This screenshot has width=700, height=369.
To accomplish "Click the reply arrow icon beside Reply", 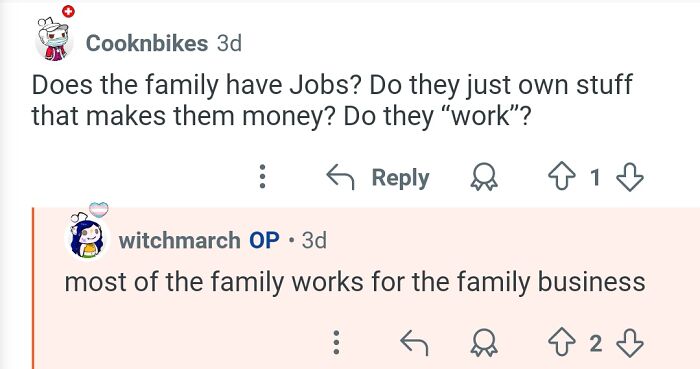I will click(340, 177).
